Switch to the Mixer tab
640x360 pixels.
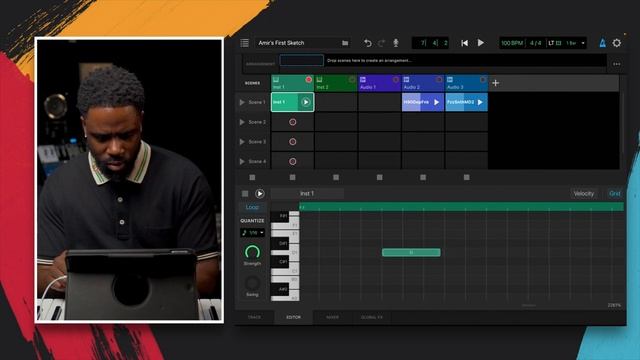tap(332, 317)
